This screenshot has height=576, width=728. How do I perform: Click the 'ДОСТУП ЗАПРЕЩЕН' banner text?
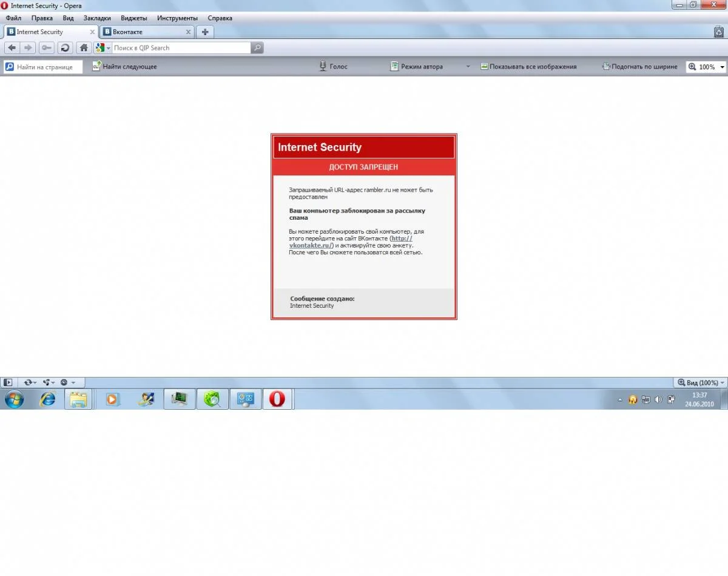(x=363, y=167)
